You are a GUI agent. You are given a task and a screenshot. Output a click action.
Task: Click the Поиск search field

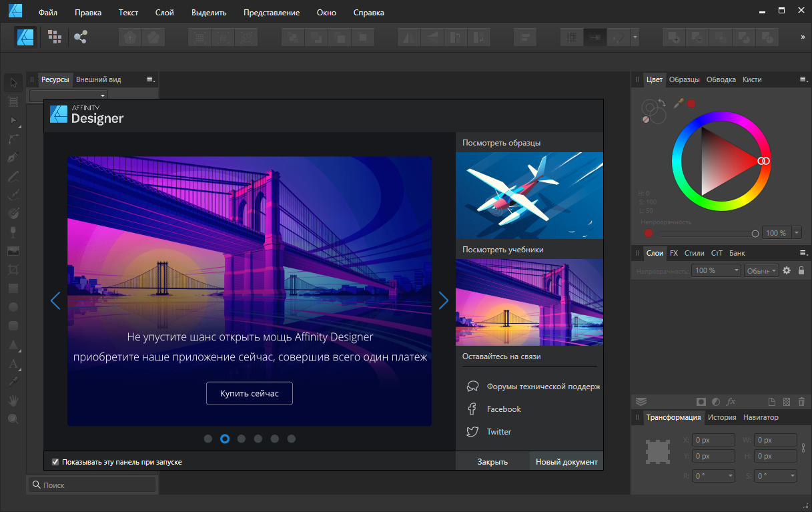pyautogui.click(x=92, y=485)
